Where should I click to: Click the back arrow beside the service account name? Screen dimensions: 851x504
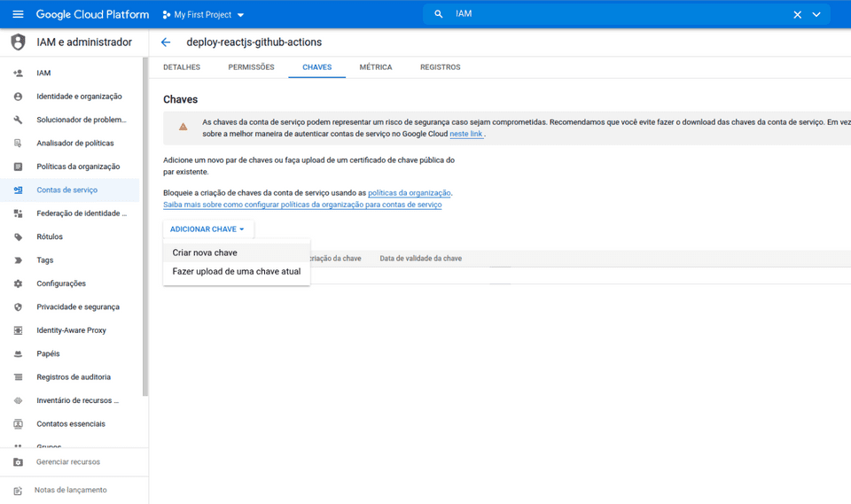coord(166,43)
